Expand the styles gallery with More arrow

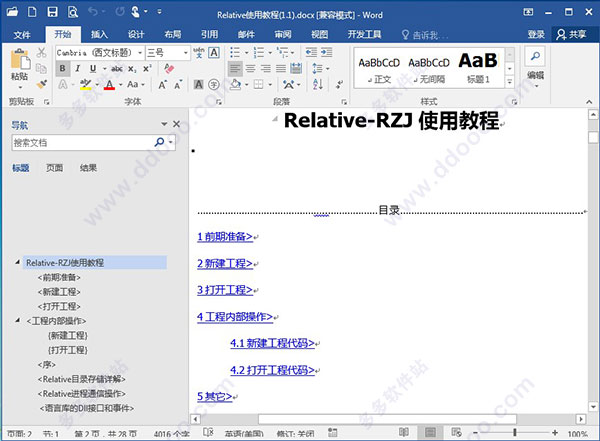(509, 81)
